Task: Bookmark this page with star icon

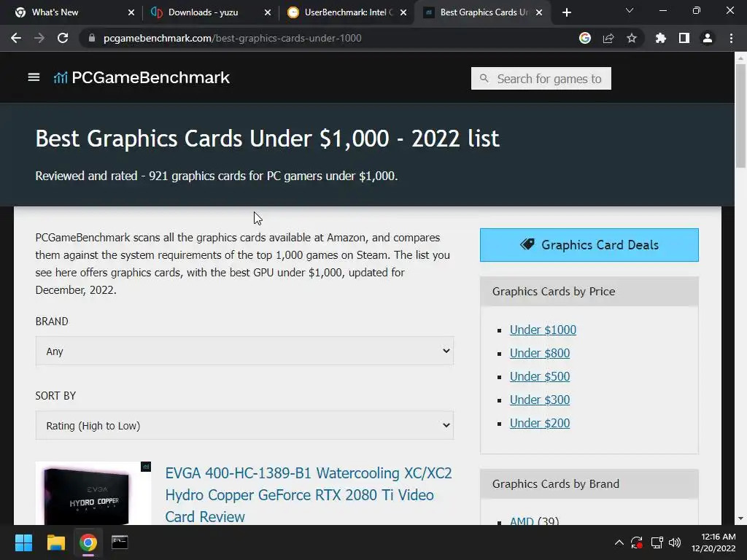Action: tap(632, 38)
